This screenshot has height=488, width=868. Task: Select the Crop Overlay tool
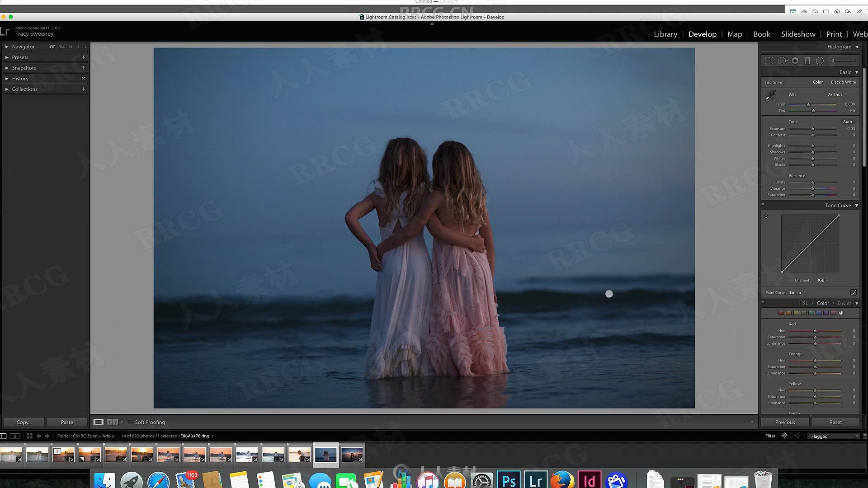769,61
